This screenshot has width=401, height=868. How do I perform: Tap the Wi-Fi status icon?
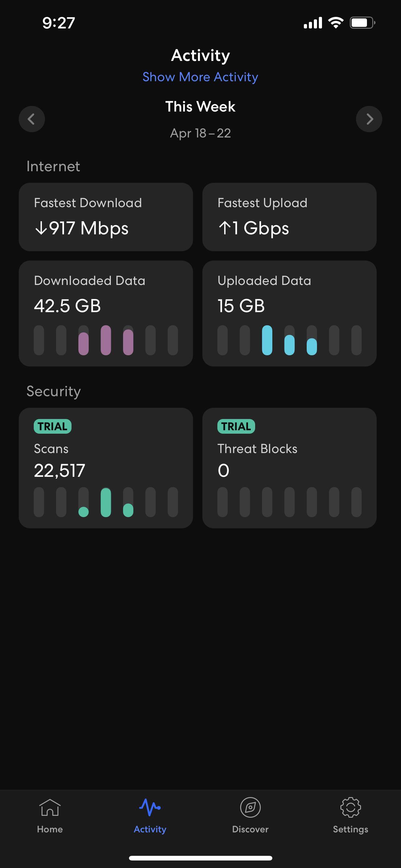[336, 23]
